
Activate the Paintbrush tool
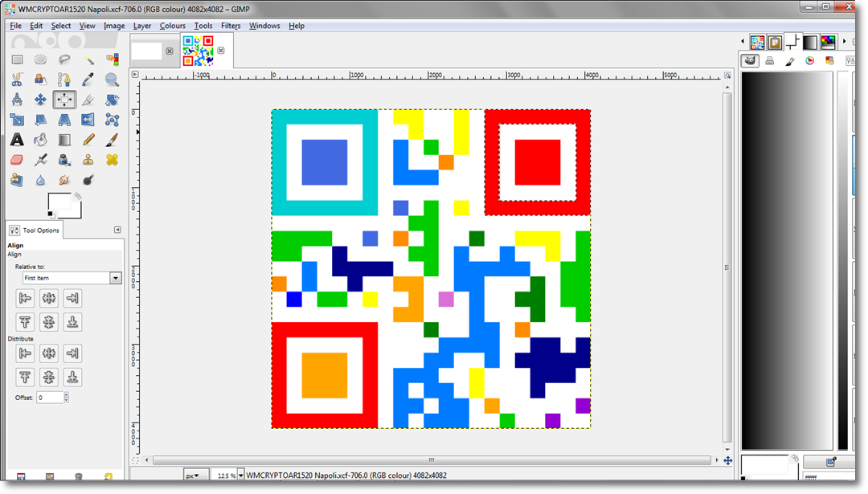click(112, 140)
